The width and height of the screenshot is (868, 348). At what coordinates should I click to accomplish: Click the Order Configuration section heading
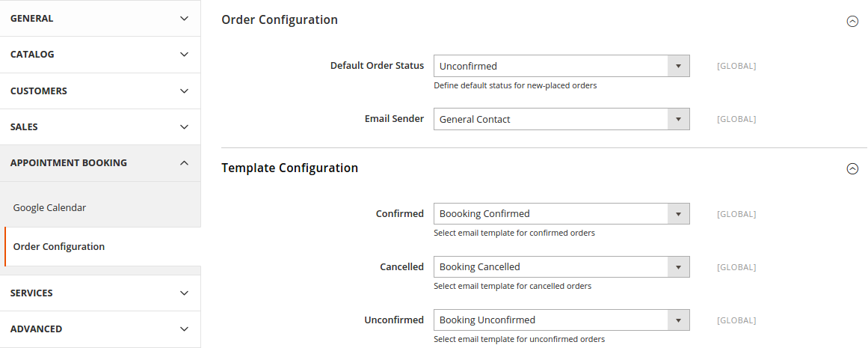[280, 20]
